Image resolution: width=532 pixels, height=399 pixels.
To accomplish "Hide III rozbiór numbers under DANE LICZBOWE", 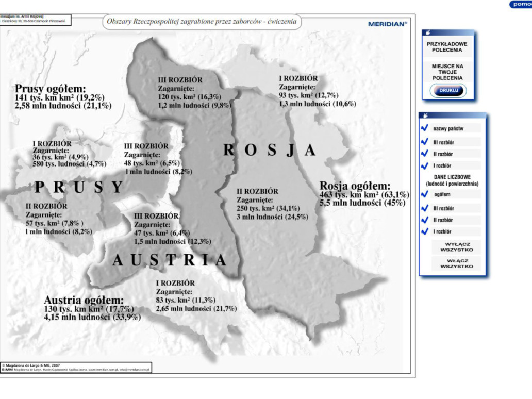I will (x=425, y=208).
